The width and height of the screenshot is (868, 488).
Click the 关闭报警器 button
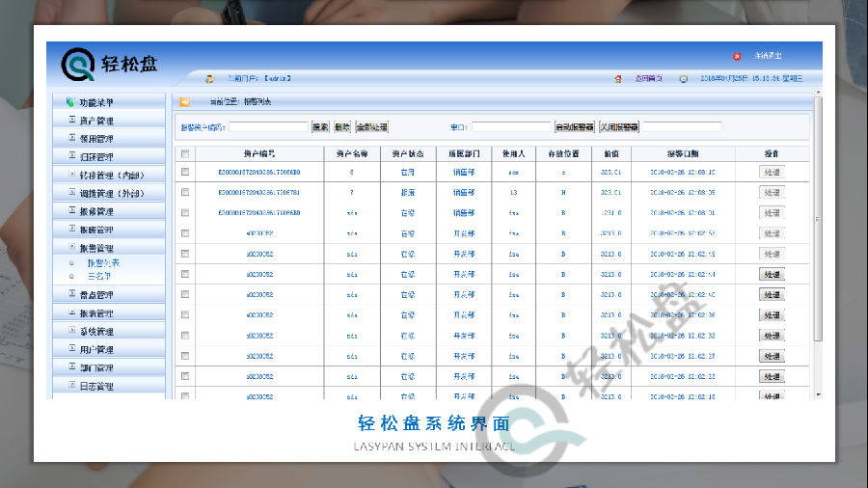619,127
